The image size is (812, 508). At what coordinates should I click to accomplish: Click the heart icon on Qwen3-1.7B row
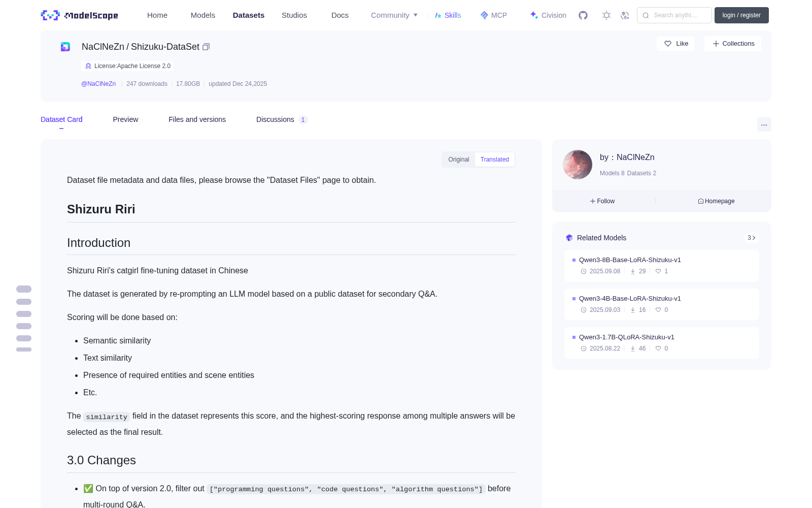[658, 348]
